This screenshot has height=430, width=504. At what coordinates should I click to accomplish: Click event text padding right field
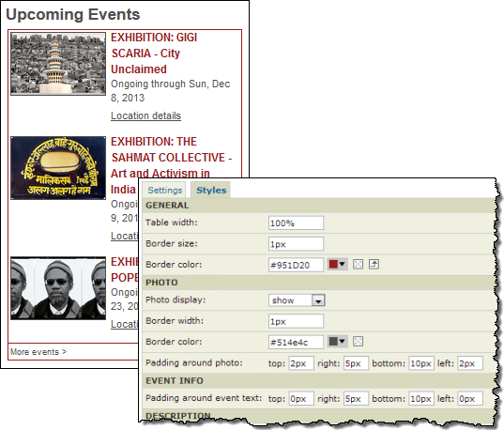pos(356,398)
